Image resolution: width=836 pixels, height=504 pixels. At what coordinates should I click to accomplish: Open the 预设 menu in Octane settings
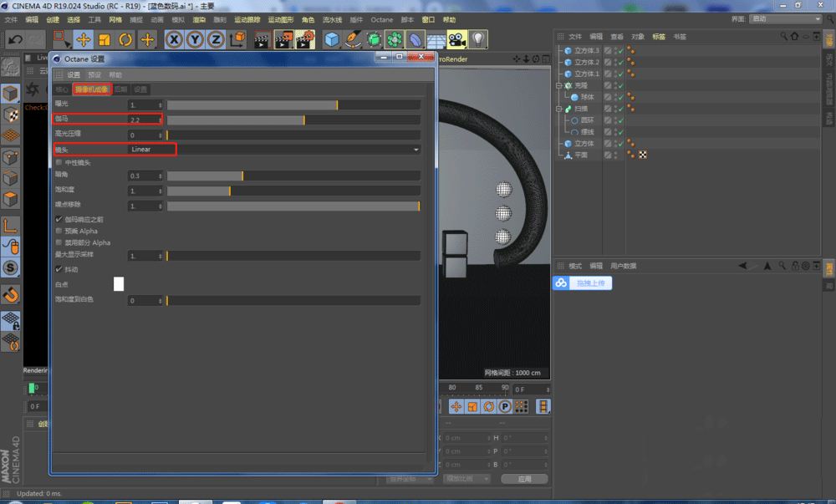click(94, 74)
